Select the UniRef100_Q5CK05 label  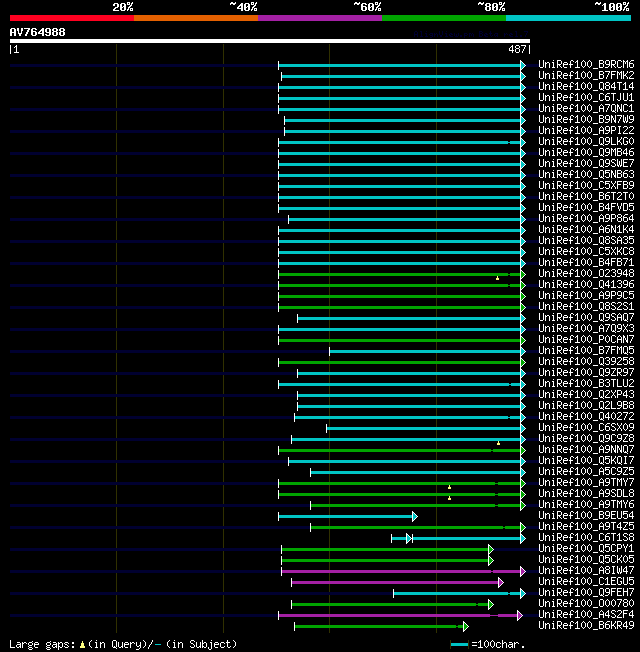pos(586,560)
